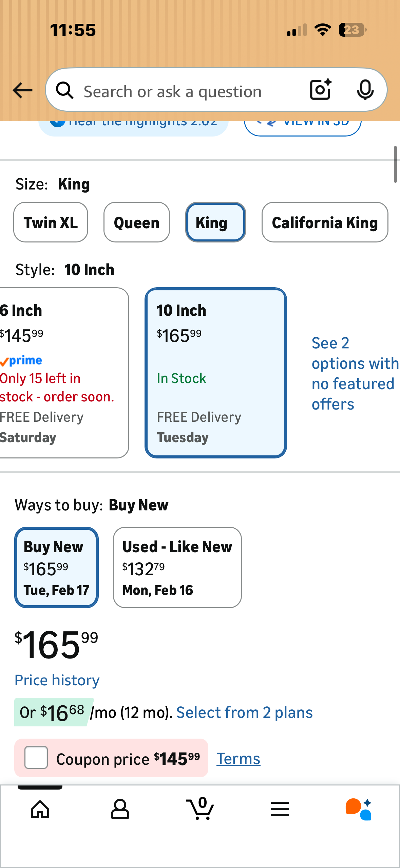Enable the Coupon price checkbox
This screenshot has width=400, height=868.
coord(36,757)
